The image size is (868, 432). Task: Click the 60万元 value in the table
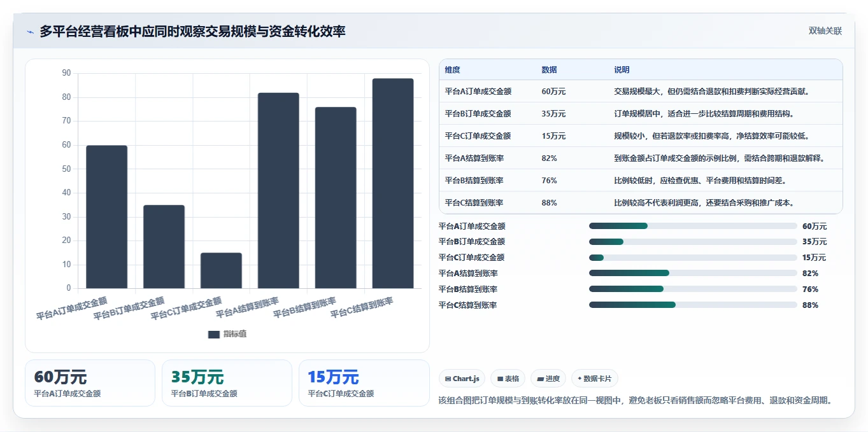click(553, 92)
